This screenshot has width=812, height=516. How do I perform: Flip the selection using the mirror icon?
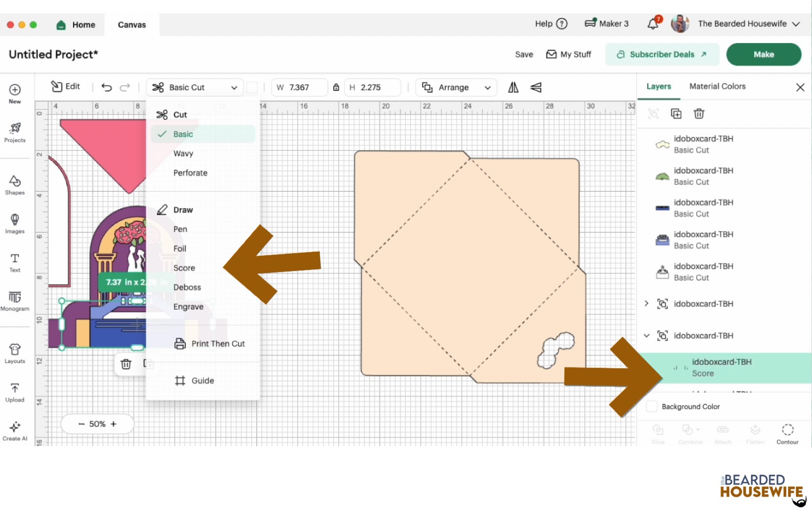coord(513,87)
